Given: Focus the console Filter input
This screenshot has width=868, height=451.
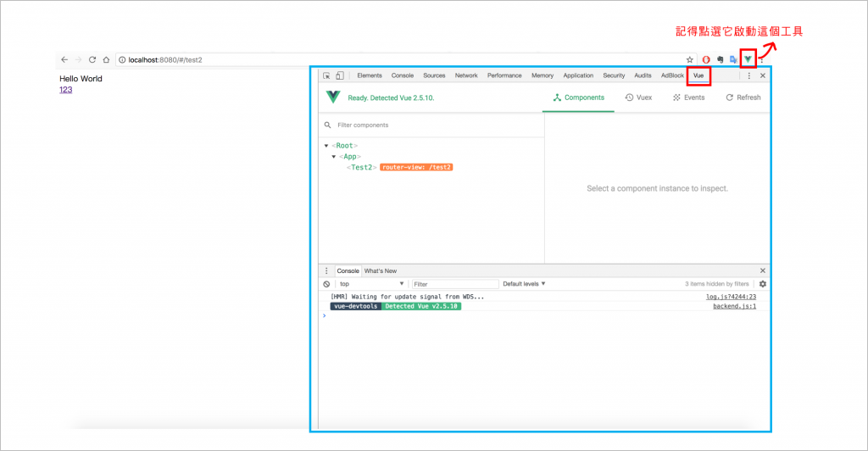Looking at the screenshot, I should point(455,284).
